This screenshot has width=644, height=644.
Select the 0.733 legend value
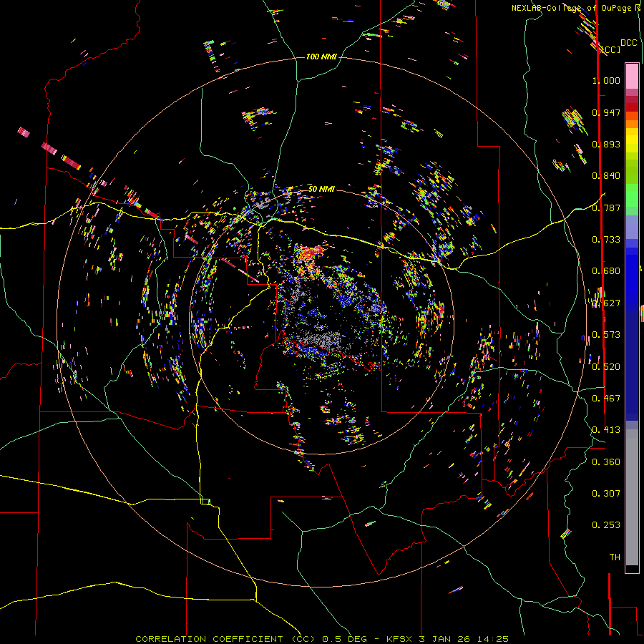click(x=606, y=240)
